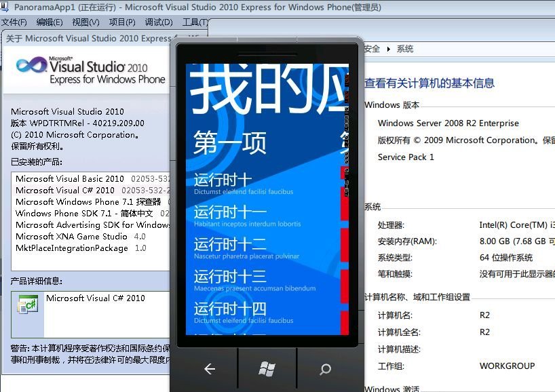Tap 运行时十 item in emulator

tap(244, 184)
